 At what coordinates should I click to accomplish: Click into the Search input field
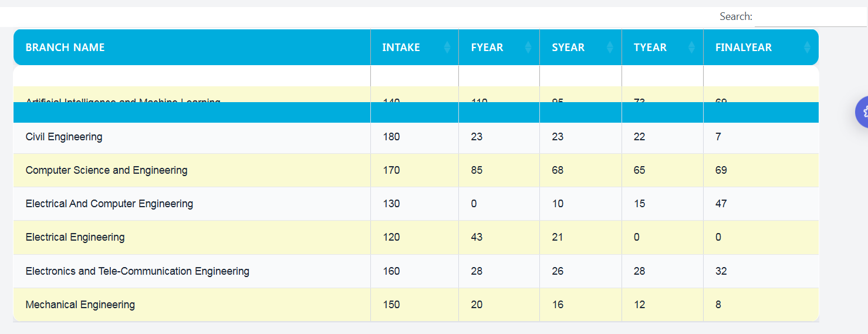[810, 17]
